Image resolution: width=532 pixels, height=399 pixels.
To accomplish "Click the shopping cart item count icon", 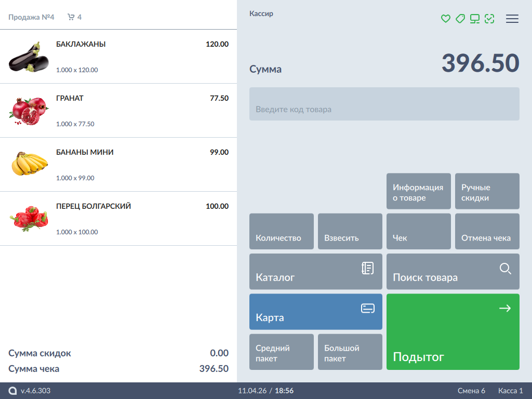I will (71, 17).
